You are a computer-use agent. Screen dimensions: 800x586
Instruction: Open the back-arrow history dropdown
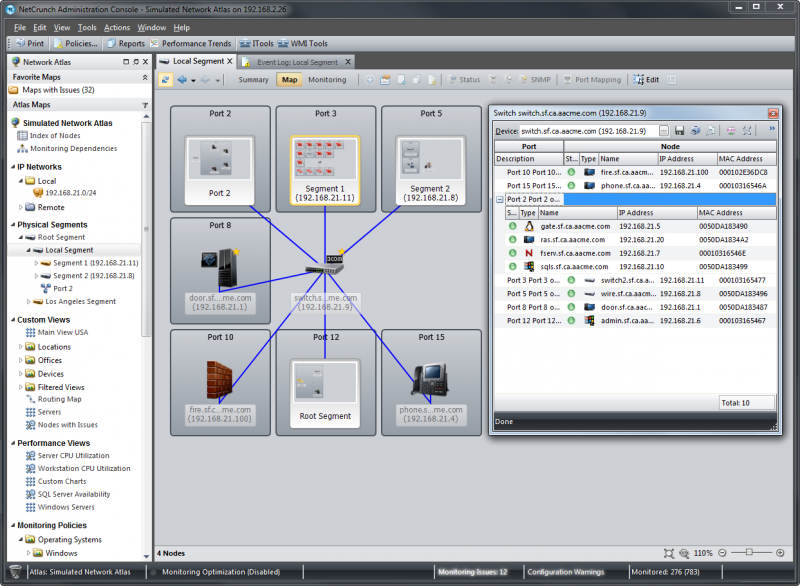tap(193, 80)
